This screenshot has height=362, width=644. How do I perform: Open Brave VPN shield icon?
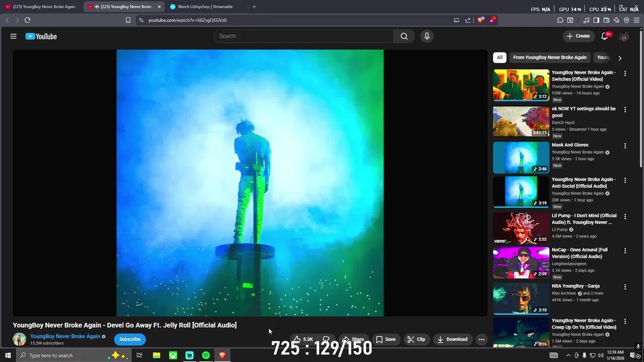[x=626, y=20]
